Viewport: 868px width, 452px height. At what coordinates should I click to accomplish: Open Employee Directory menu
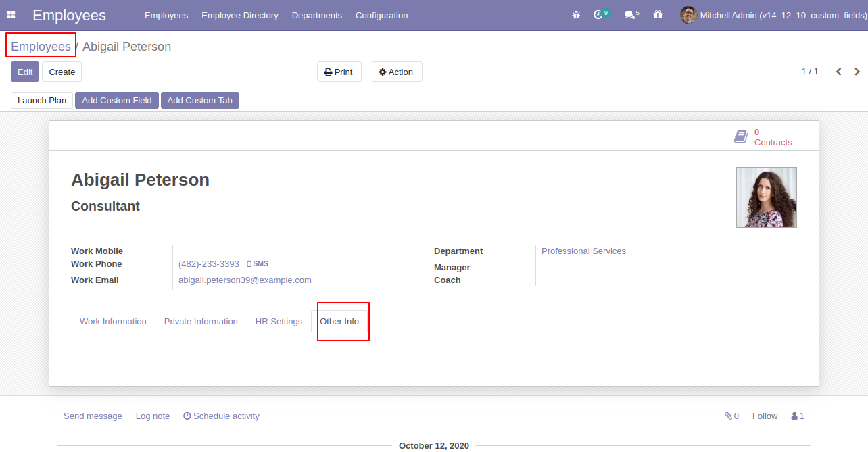click(x=240, y=15)
